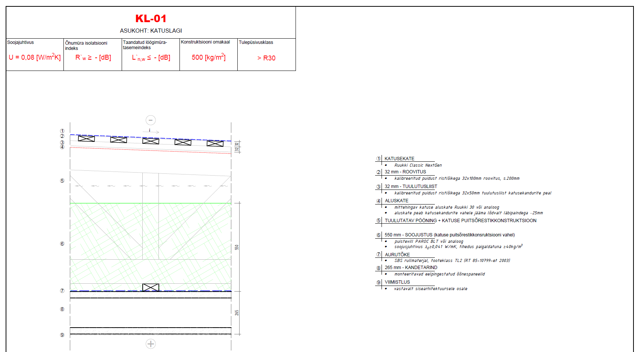Screen dimensions: 644x352
Task: Click circled marker 6 left of the section drawing
Action: (62, 244)
